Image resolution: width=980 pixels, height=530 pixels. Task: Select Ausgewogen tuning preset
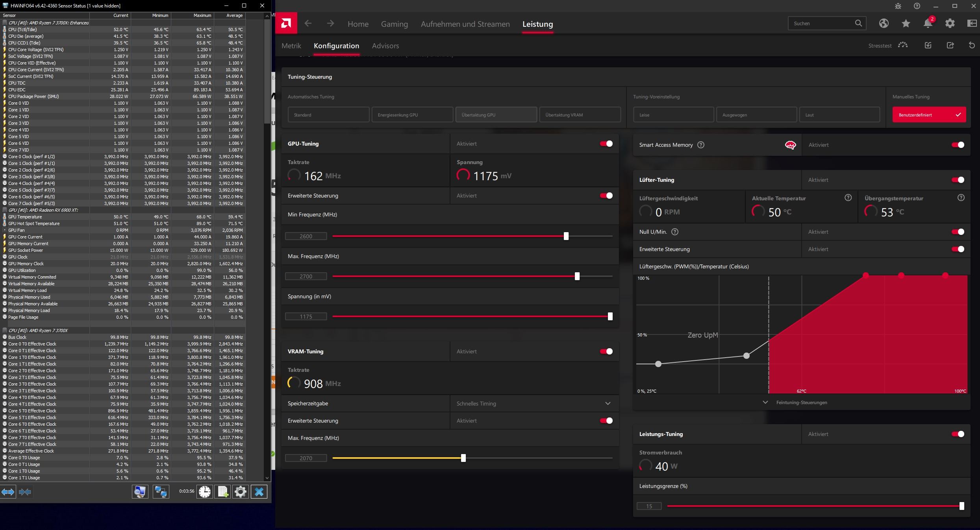point(757,115)
